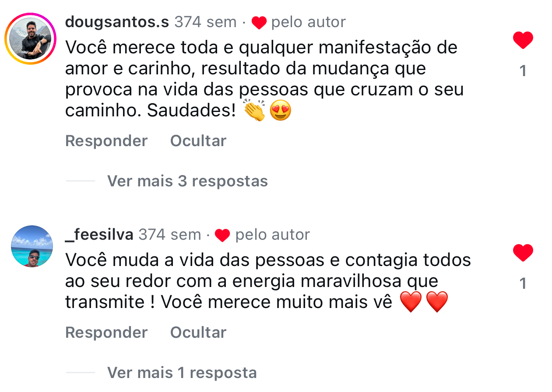Click the "374 sem" timestamp by _feesilva
This screenshot has width=552, height=392.
169,235
